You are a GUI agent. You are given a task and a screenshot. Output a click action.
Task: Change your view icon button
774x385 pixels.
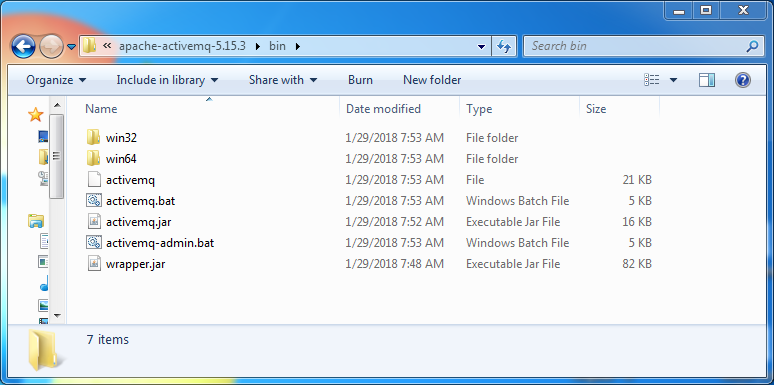pyautogui.click(x=652, y=80)
